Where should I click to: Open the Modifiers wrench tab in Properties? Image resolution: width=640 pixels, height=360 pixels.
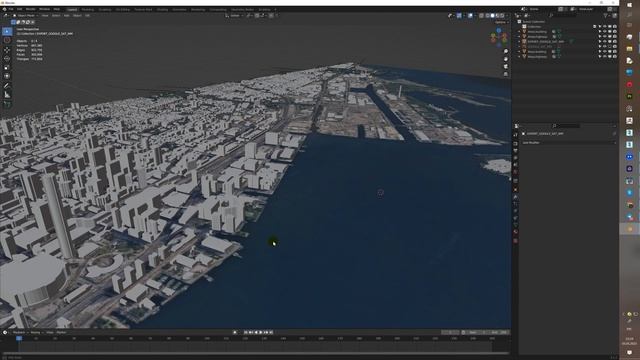point(516,196)
